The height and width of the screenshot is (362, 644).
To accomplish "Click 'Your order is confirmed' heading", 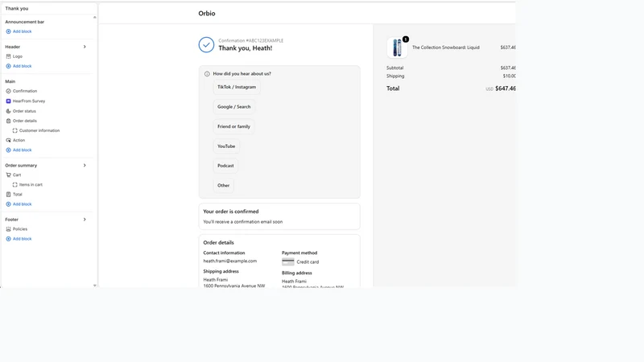I will tap(231, 212).
